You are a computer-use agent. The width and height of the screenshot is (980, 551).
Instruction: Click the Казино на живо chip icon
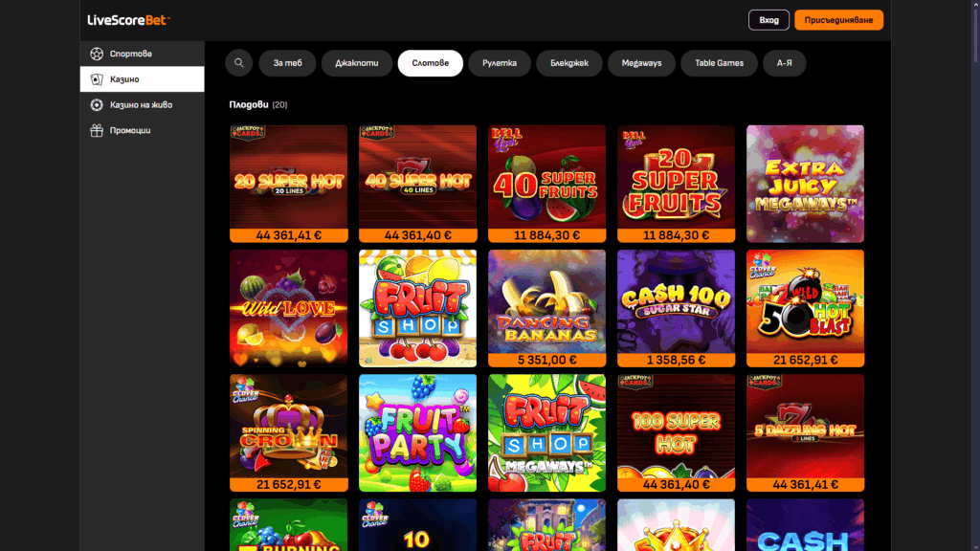(97, 105)
